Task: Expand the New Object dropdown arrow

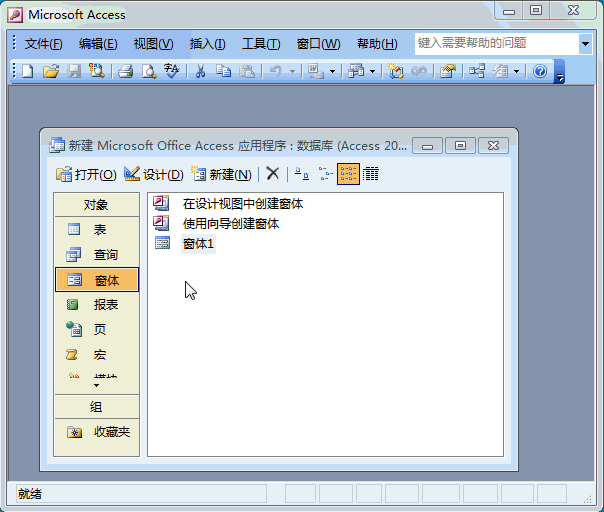Action: click(517, 72)
